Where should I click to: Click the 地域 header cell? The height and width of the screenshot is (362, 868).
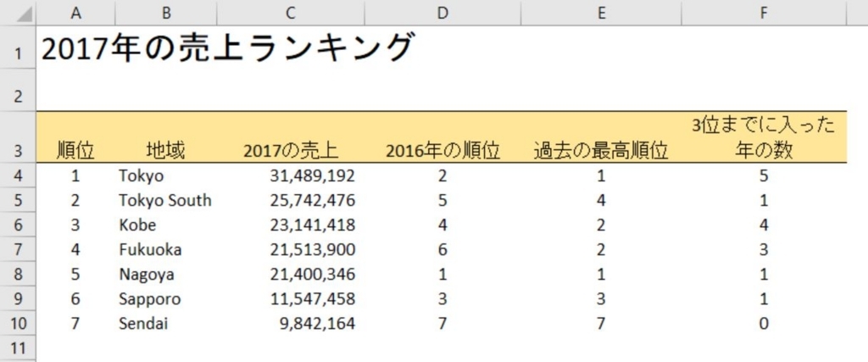[x=166, y=151]
